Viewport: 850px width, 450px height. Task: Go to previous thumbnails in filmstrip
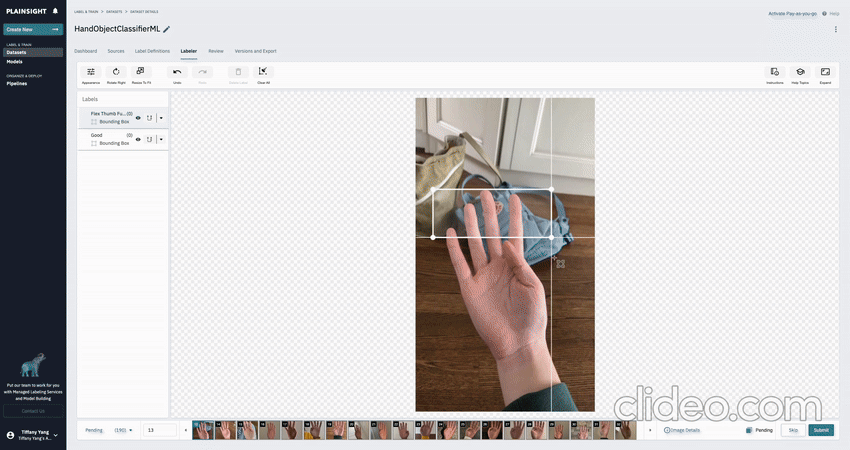coord(186,430)
